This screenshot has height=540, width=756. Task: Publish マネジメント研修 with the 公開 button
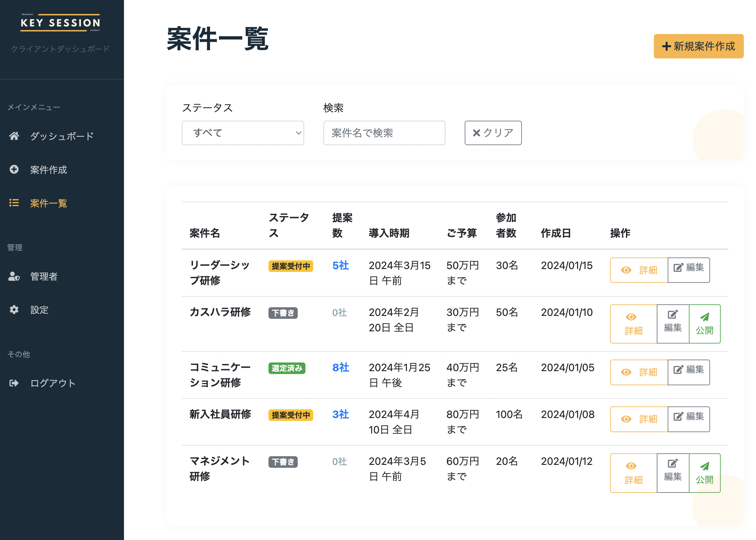[x=704, y=473]
